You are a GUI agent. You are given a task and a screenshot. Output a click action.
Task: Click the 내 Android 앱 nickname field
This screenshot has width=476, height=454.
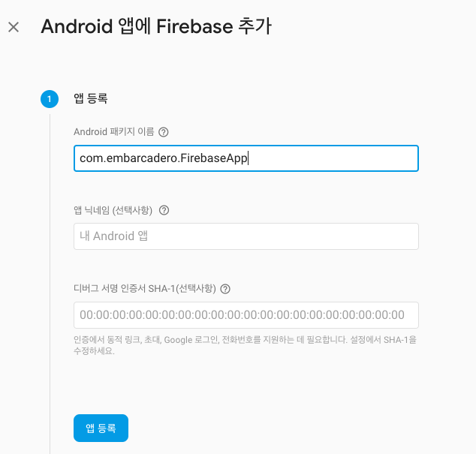point(246,236)
